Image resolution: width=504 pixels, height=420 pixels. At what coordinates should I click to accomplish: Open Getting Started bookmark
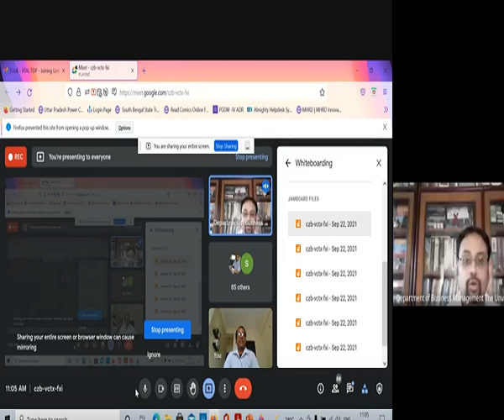(19, 109)
